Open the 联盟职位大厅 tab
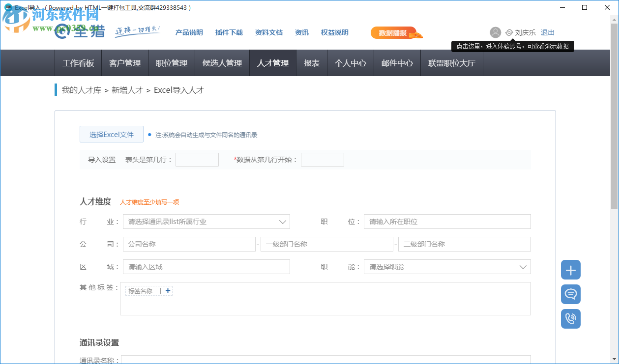 (451, 63)
